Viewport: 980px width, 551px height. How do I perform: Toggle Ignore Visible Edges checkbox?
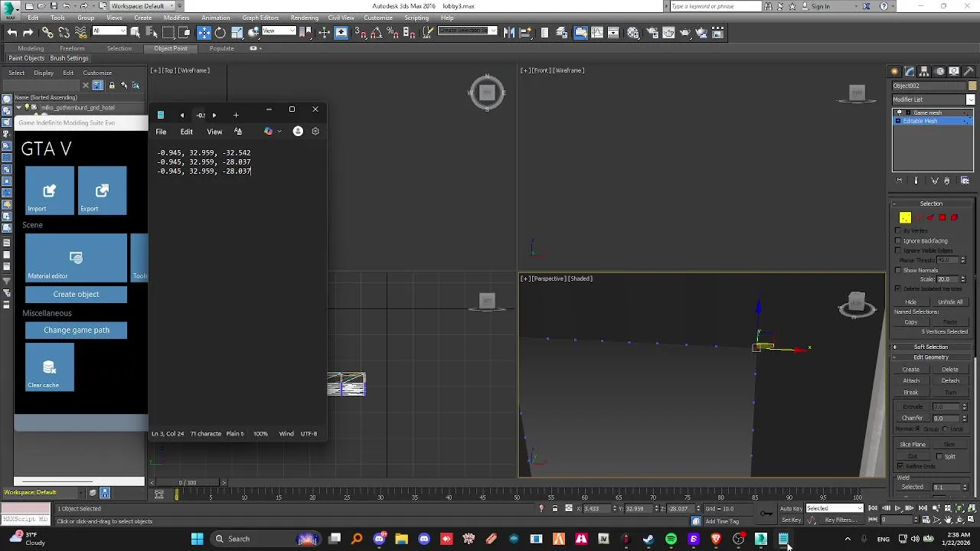pyautogui.click(x=898, y=250)
